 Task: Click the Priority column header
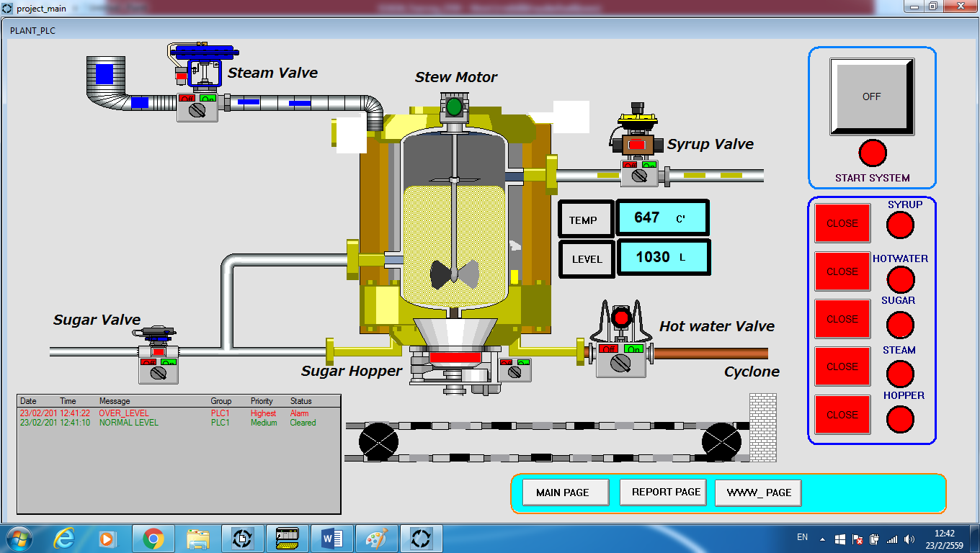[262, 401]
